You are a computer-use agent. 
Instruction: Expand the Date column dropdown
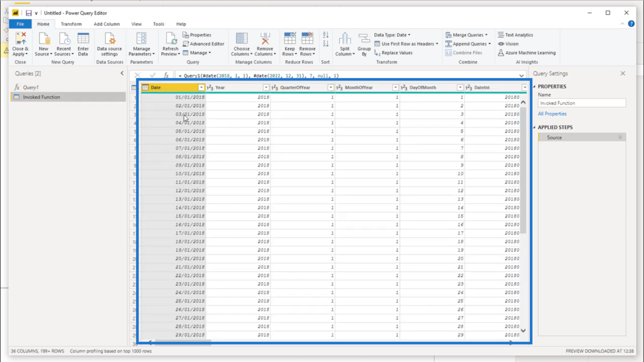[x=201, y=87]
